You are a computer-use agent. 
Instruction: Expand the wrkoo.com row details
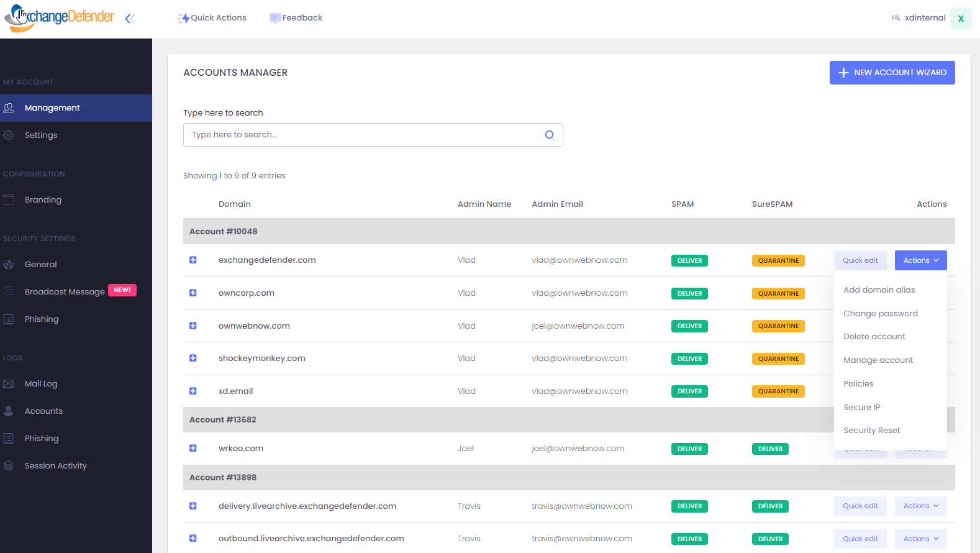pyautogui.click(x=193, y=449)
